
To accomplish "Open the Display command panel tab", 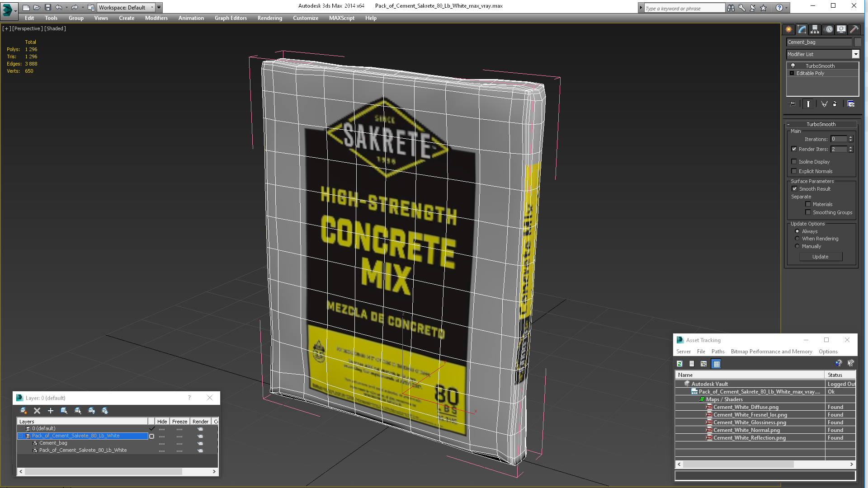I will [x=841, y=29].
